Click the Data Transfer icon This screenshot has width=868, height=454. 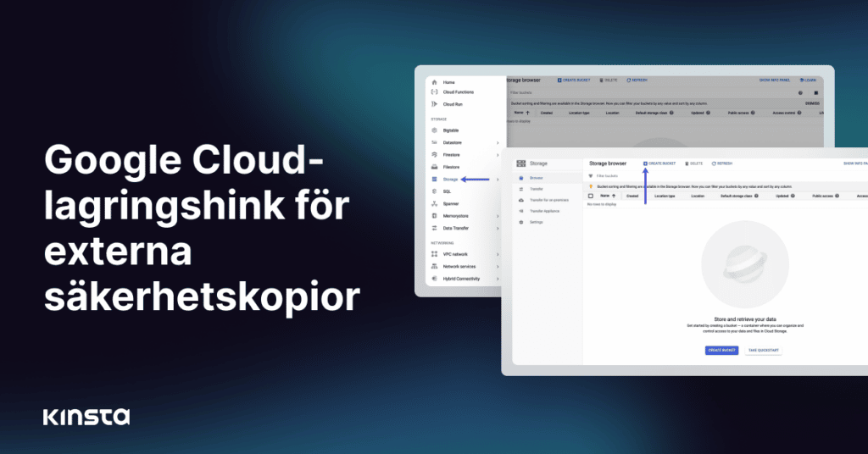pyautogui.click(x=434, y=228)
